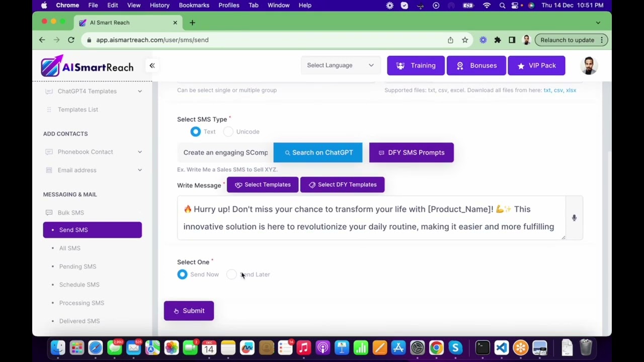Image resolution: width=644 pixels, height=362 pixels.
Task: Toggle the Chrome side panel icon
Action: click(x=512, y=40)
